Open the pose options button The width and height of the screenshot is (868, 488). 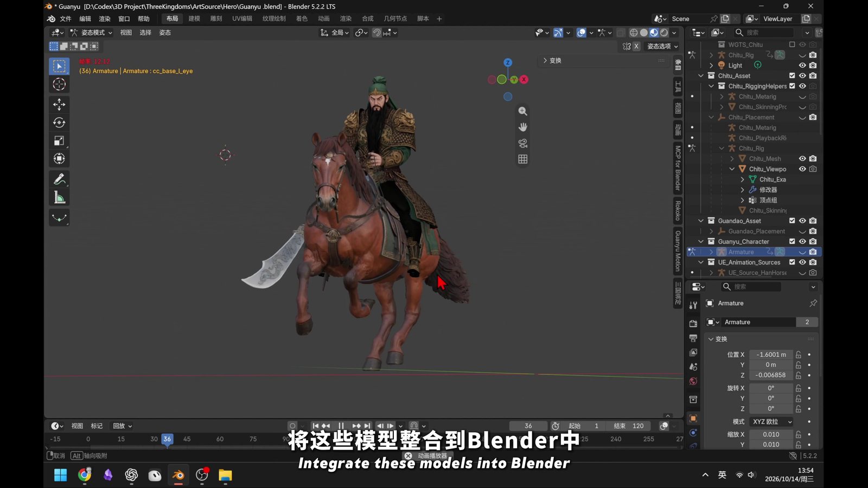tap(662, 46)
